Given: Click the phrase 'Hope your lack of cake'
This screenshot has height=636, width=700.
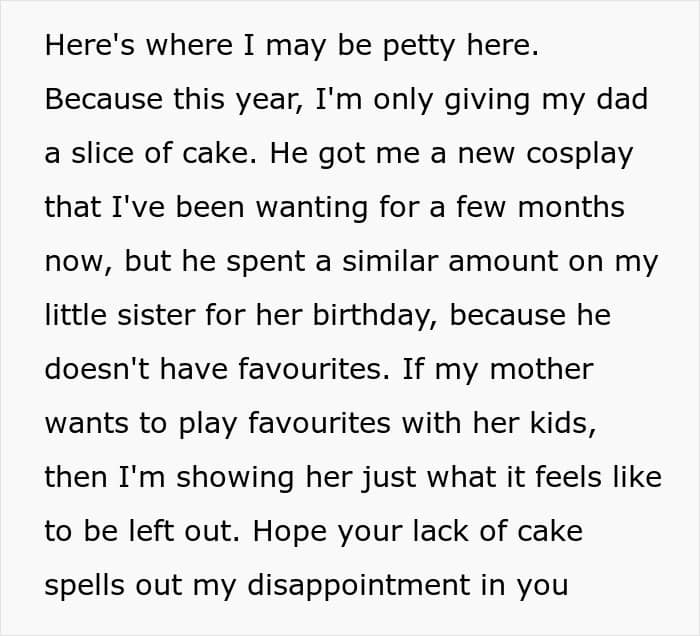Looking at the screenshot, I should coord(418,532).
